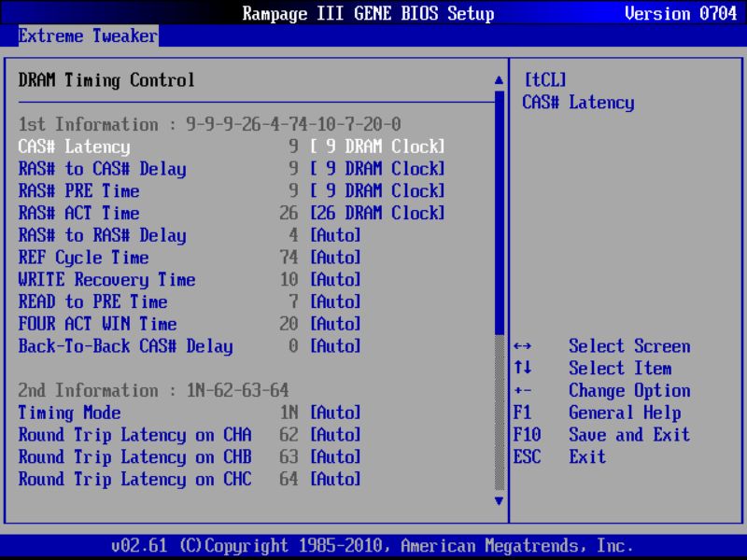Open the RAS# to CAS# Delay value option
The height and width of the screenshot is (560, 747).
point(377,169)
